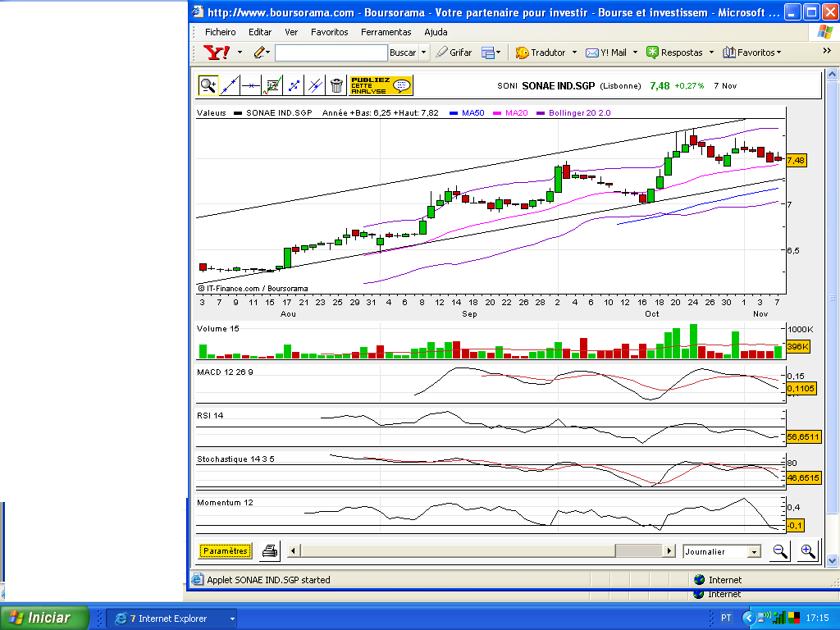Select the trend line drawing tool
Screen dimensions: 840x630
230,85
